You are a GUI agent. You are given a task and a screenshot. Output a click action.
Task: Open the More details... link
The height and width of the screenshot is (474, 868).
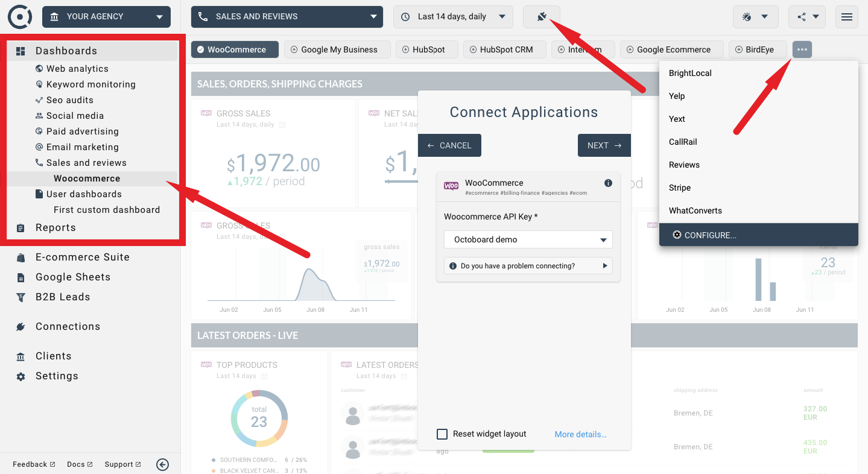click(581, 434)
